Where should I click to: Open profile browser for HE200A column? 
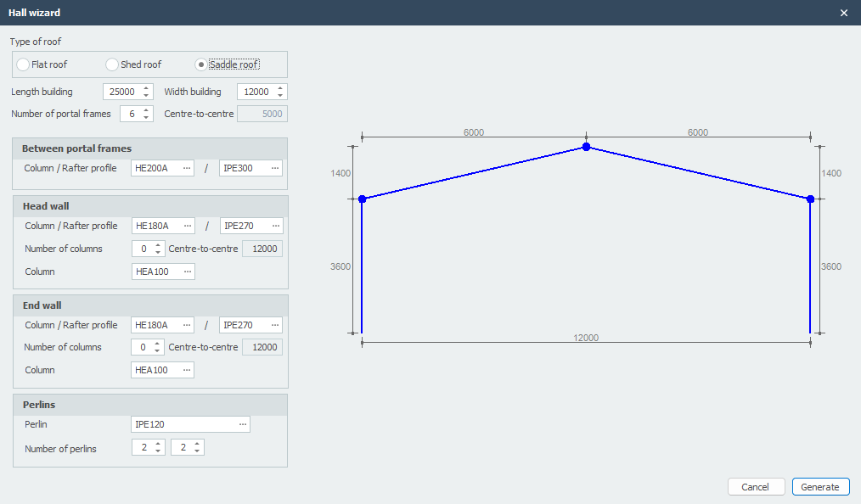pyautogui.click(x=187, y=168)
